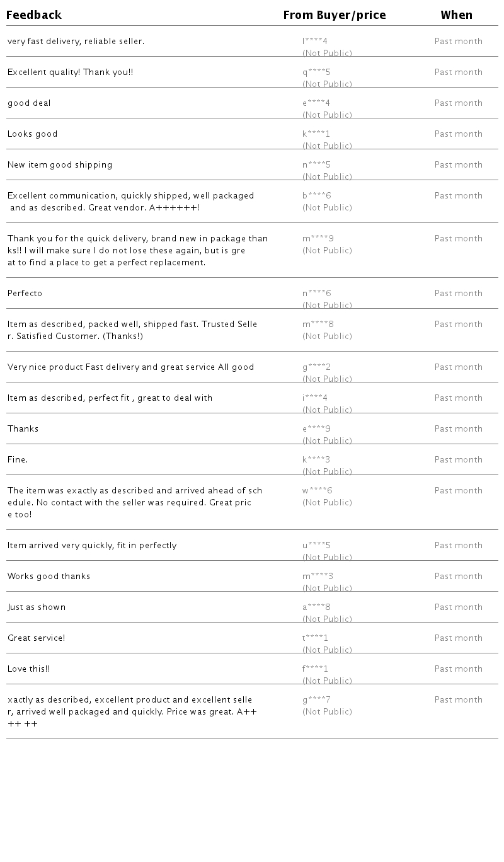The image size is (504, 862).
Task: Select buyer w****6 username
Action: (x=318, y=491)
